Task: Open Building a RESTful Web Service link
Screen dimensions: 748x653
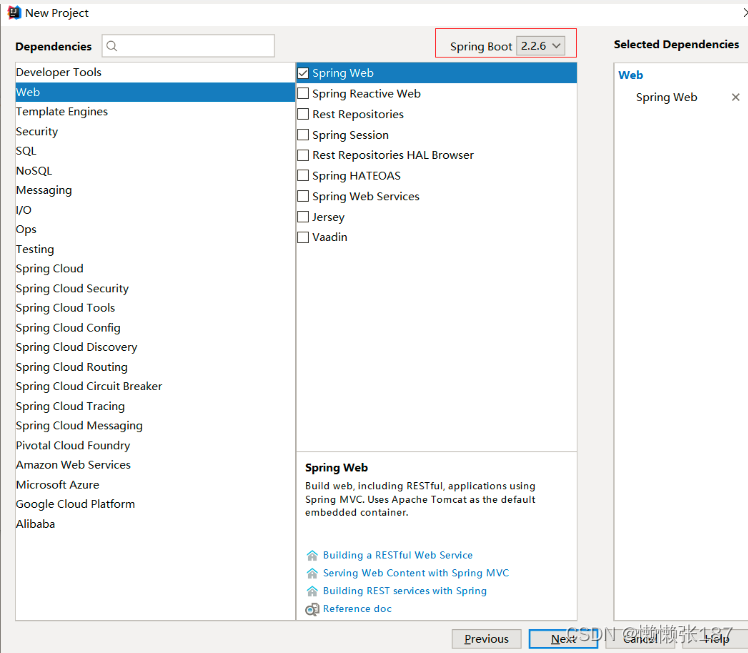Action: [398, 555]
